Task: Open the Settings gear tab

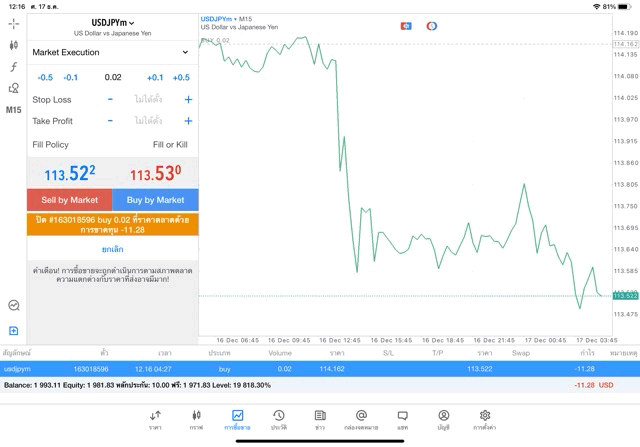Action: [x=485, y=419]
